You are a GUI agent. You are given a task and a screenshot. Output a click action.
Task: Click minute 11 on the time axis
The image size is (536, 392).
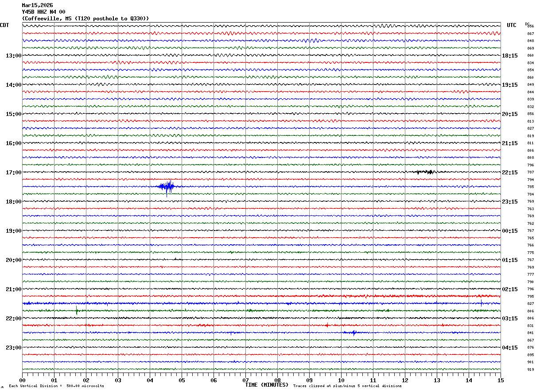click(x=373, y=380)
